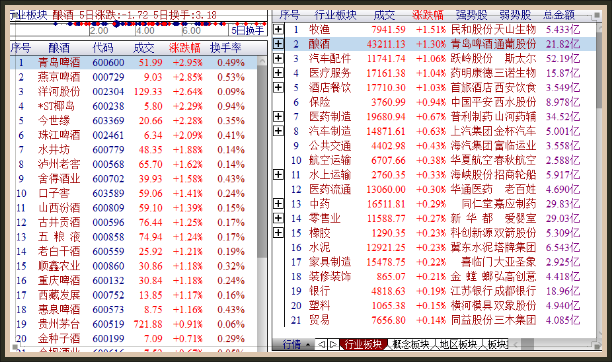This screenshot has height=362, width=612.
Task: Expand the 酒店餐饮 plus box
Action: click(x=278, y=87)
